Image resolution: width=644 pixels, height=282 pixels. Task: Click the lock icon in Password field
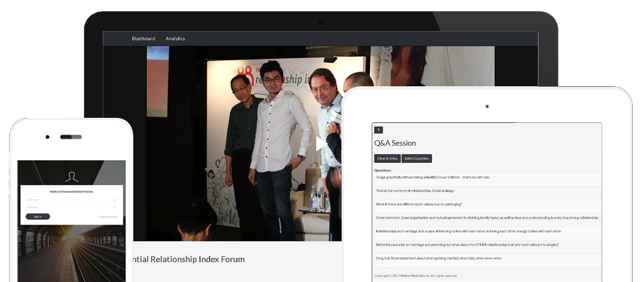(115, 207)
